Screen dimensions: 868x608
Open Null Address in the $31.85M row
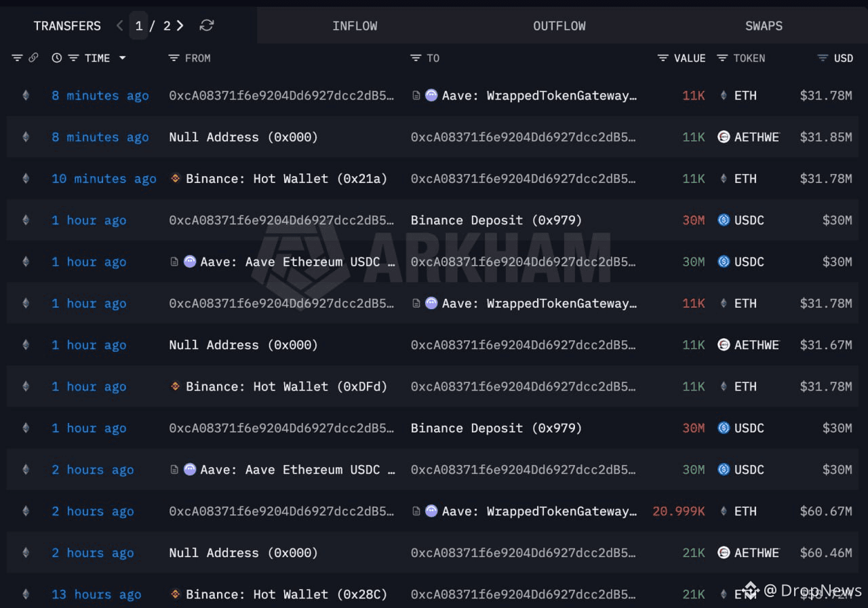click(x=243, y=137)
